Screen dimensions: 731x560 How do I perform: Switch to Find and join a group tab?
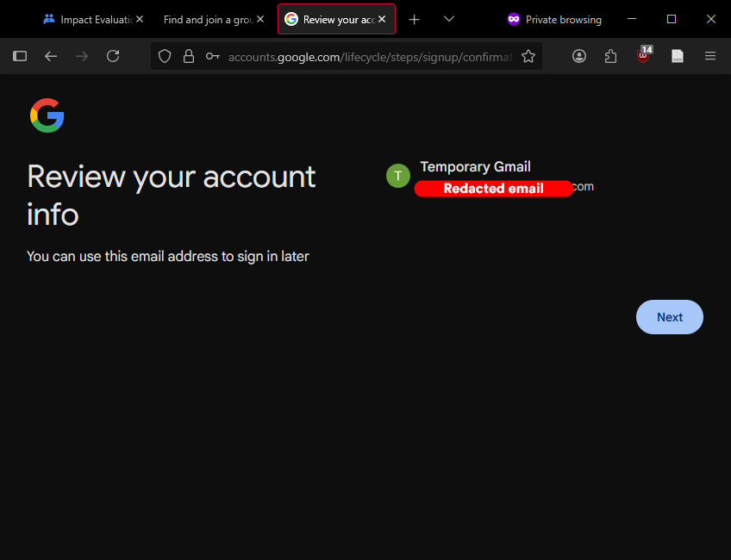click(x=205, y=19)
